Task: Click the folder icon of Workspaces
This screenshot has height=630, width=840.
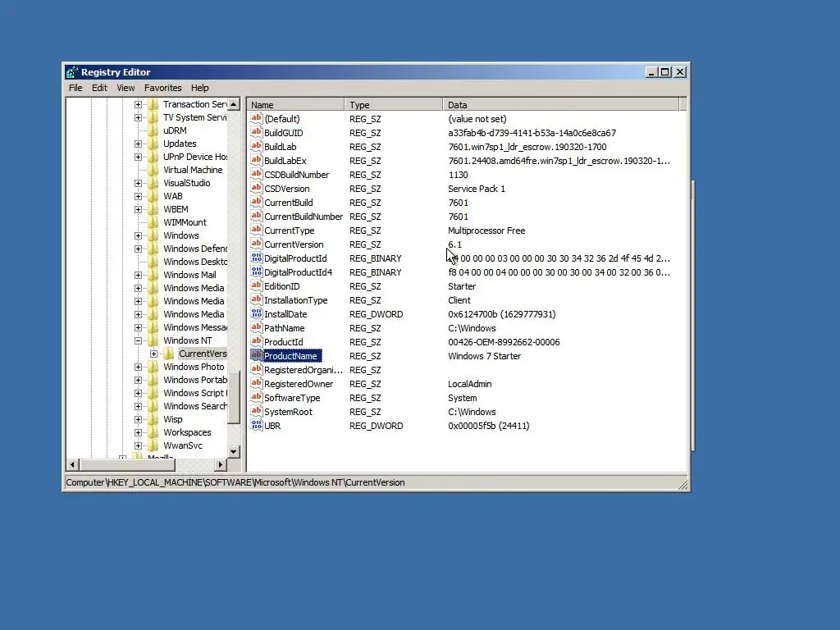Action: click(153, 432)
